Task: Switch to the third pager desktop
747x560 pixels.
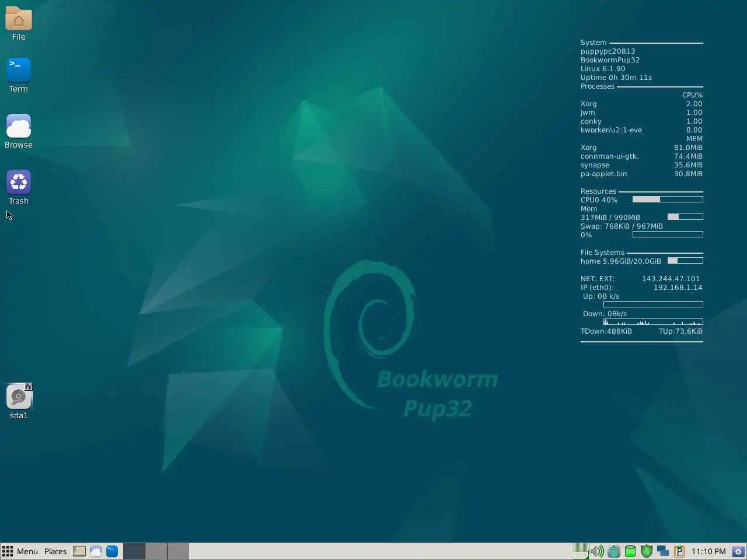Action: (178, 551)
